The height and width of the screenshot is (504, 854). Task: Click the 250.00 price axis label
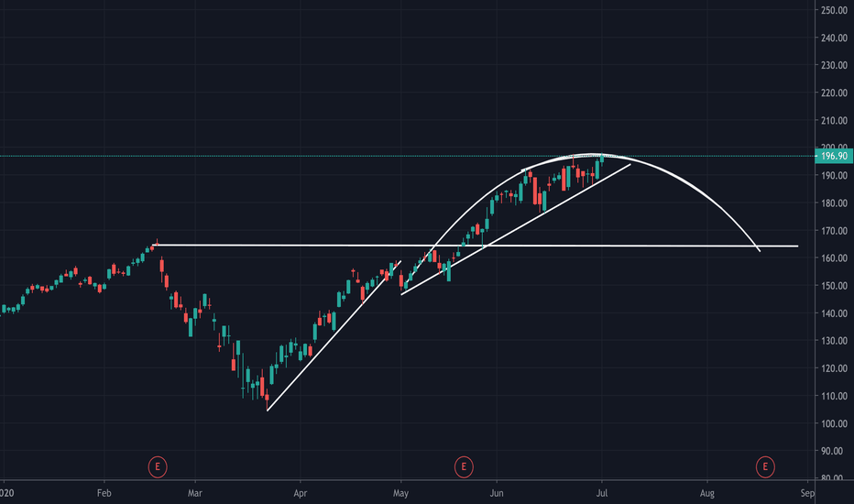(834, 10)
